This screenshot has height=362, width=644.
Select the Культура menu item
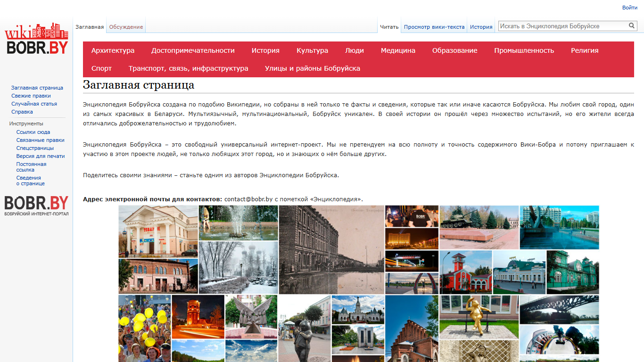pos(312,50)
